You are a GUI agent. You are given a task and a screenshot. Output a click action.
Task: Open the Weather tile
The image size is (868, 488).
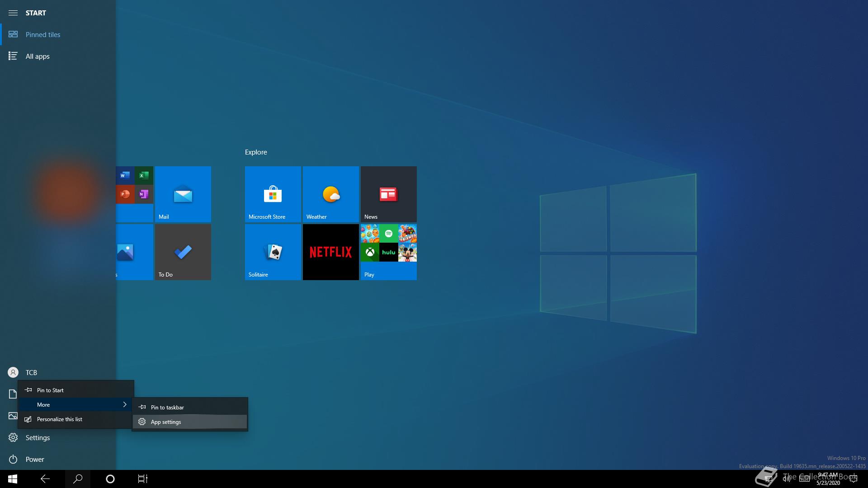(x=331, y=194)
